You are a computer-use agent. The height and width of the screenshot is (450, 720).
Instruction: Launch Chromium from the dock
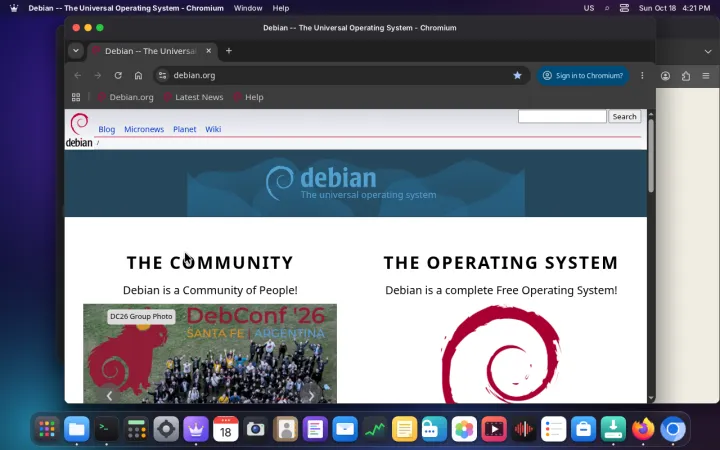[673, 429]
